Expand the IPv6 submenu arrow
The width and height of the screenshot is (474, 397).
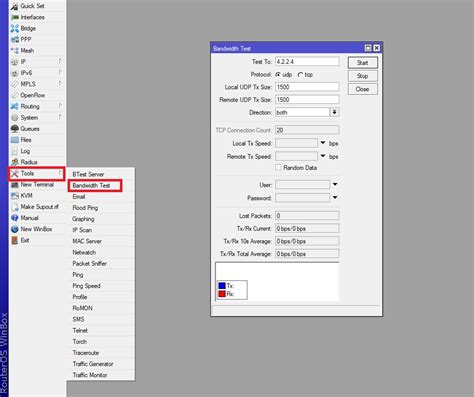point(60,72)
